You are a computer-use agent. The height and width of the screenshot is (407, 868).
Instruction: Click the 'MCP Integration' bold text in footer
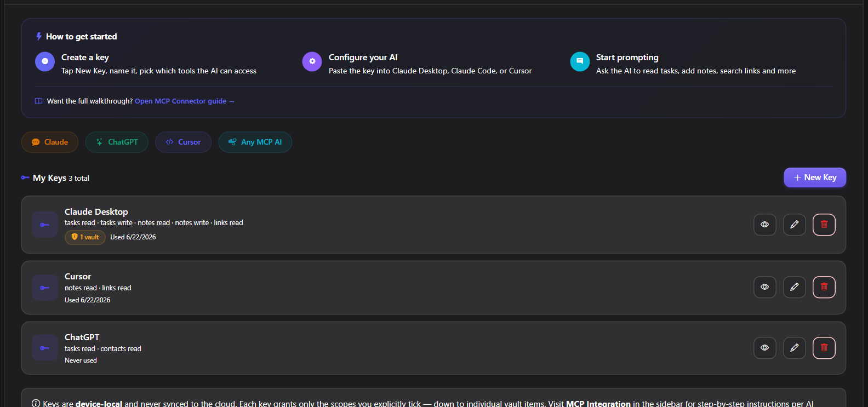pos(598,404)
